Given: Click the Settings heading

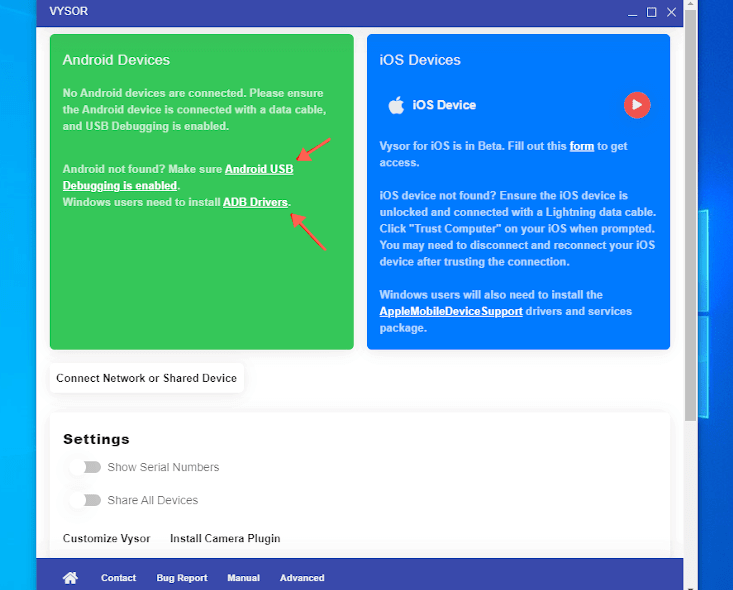Looking at the screenshot, I should [96, 439].
